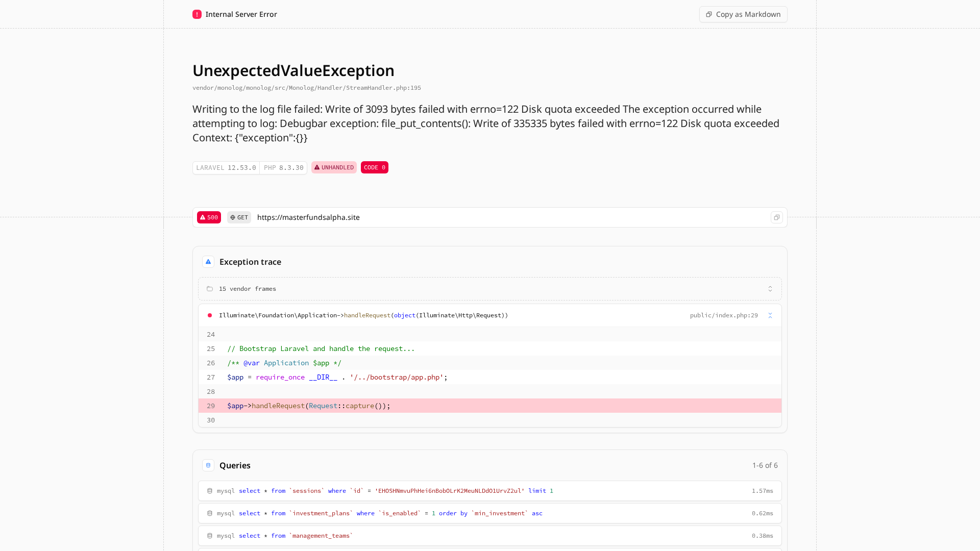Click the UnexpectedValueException heading
980x551 pixels.
tap(293, 70)
